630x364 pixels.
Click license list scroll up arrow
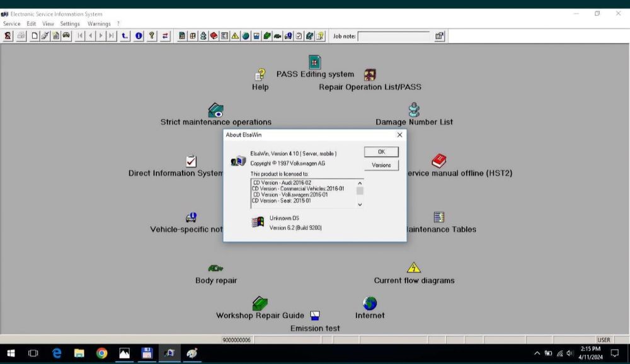tap(360, 183)
